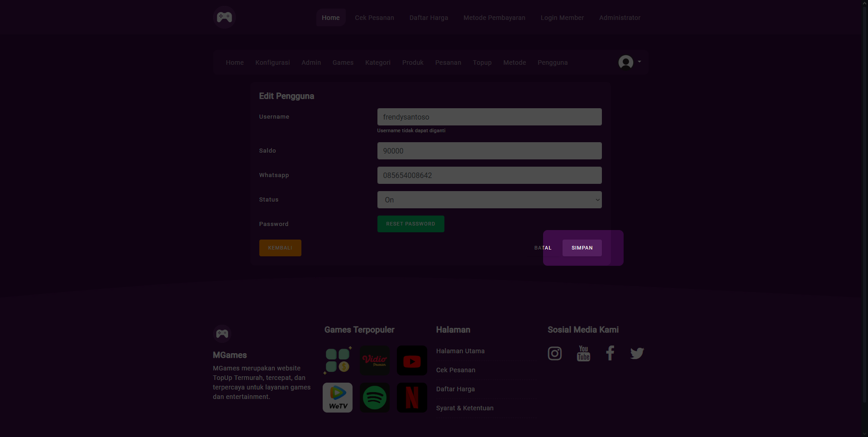Click the Batal button
Screen dimensions: 868x437
coord(543,248)
